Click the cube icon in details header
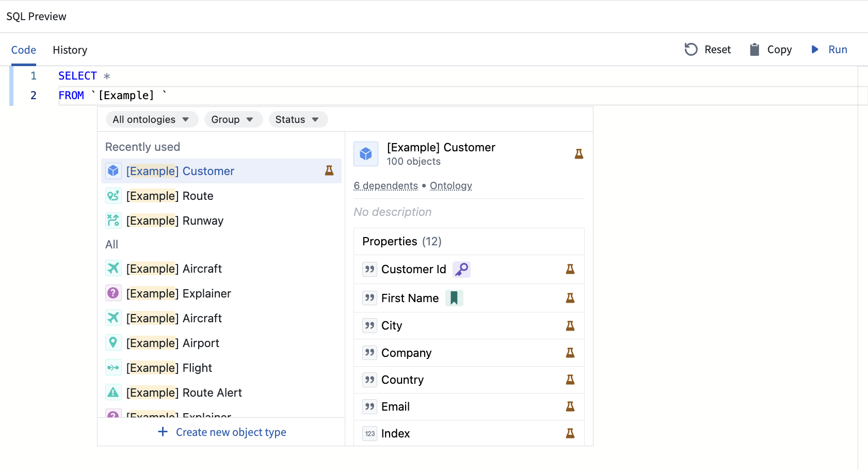The height and width of the screenshot is (470, 868). coord(366,154)
